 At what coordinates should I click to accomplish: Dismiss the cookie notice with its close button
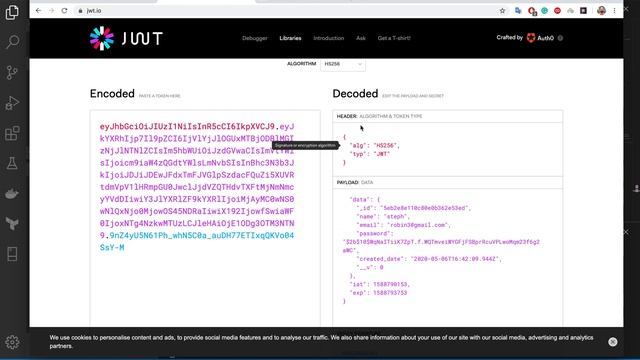pyautogui.click(x=613, y=342)
